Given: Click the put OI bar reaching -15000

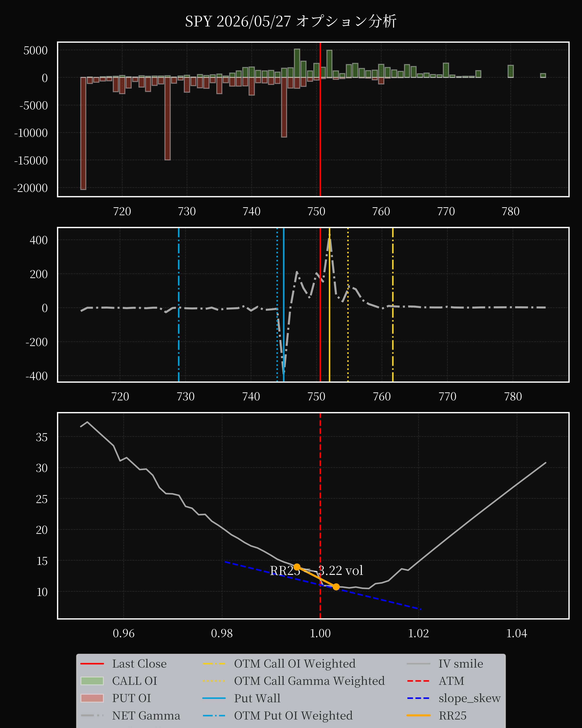Looking at the screenshot, I should (168, 118).
